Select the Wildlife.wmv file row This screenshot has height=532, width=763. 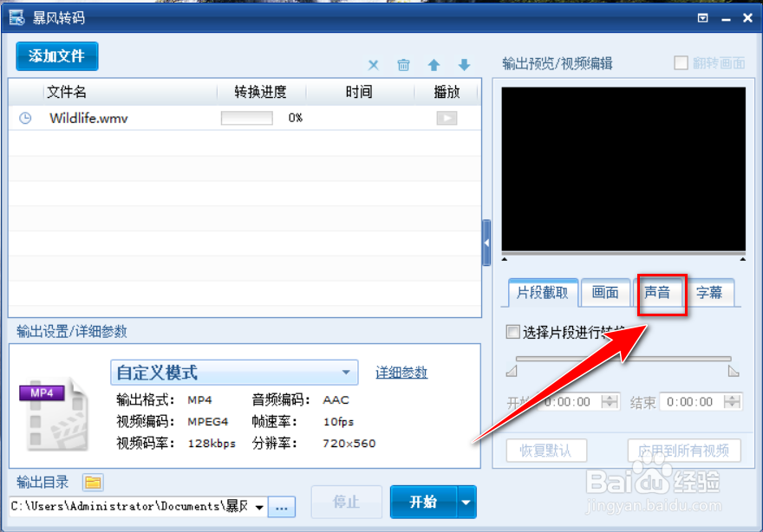(245, 118)
